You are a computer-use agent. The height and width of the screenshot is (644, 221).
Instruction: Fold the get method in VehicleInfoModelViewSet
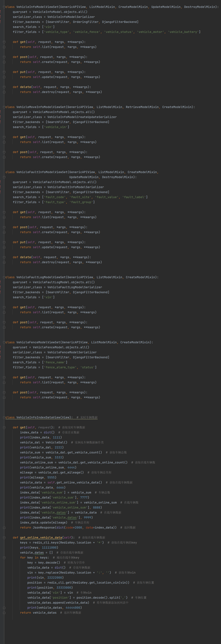tap(4, 42)
